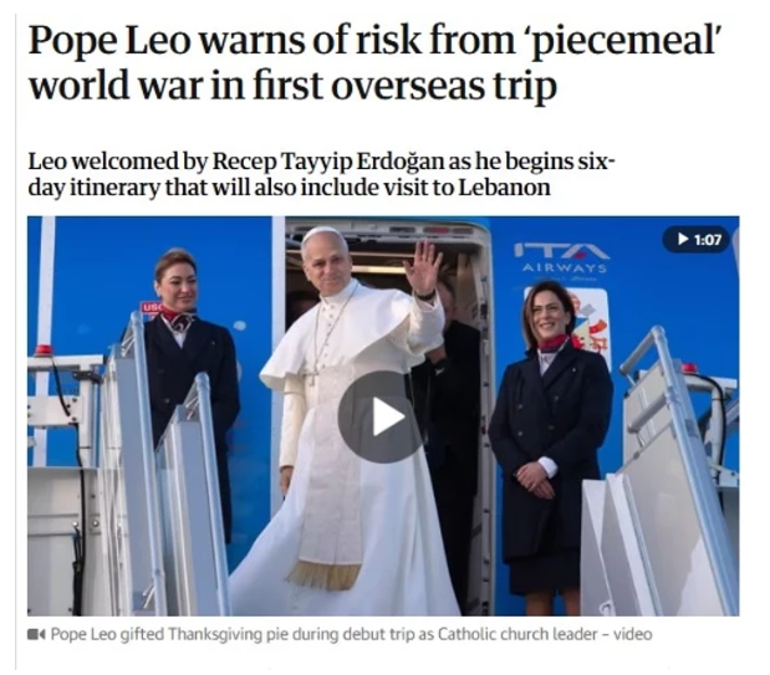This screenshot has width=770, height=675.
Task: Click the video camera icon before the caption
Action: pos(37,634)
